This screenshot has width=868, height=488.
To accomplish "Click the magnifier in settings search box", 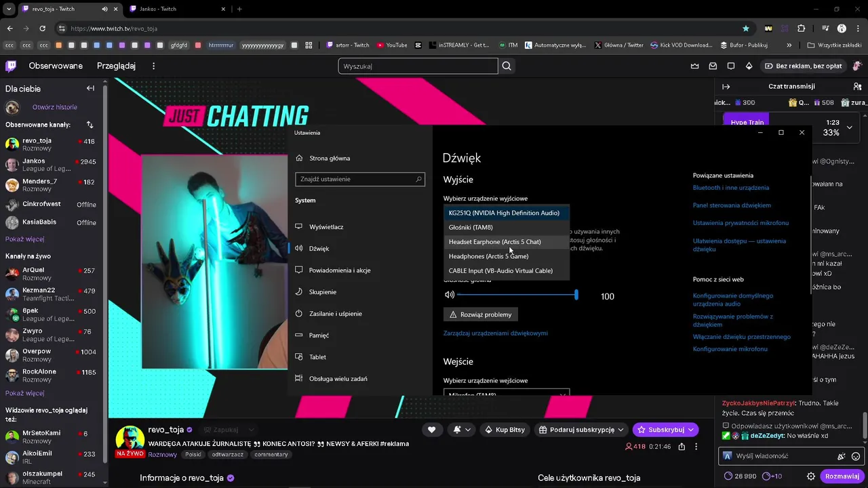I will pos(419,179).
